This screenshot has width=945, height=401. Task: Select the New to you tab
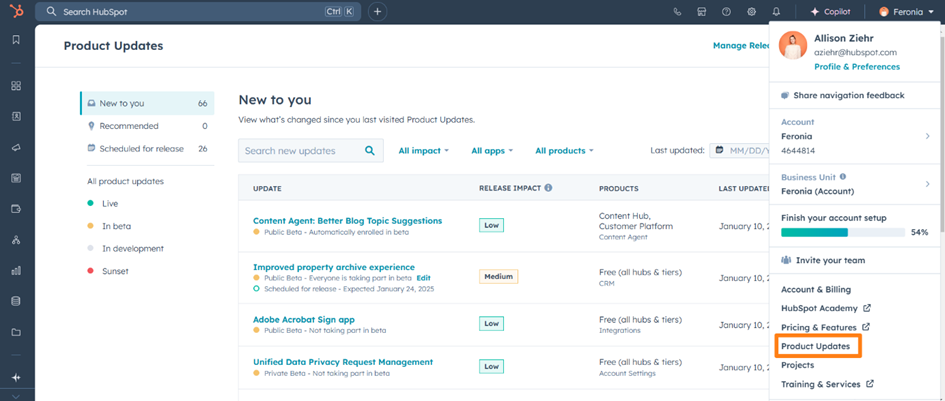tap(147, 103)
